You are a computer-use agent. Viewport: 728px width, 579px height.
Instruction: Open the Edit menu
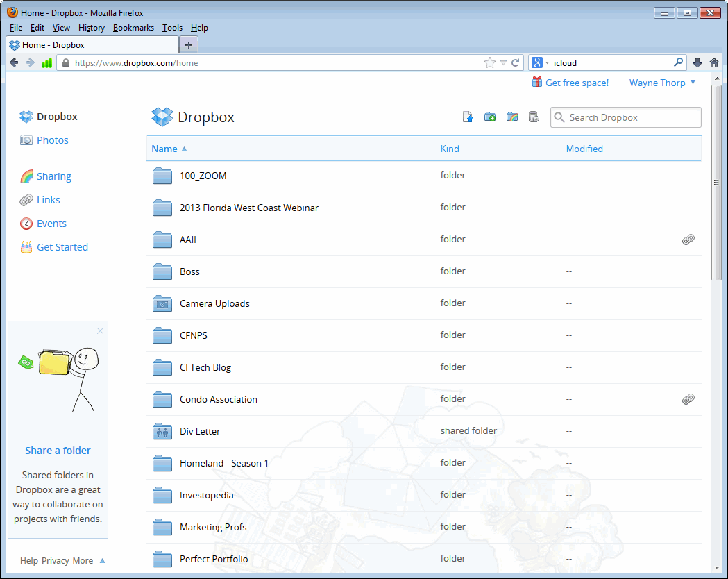(37, 28)
